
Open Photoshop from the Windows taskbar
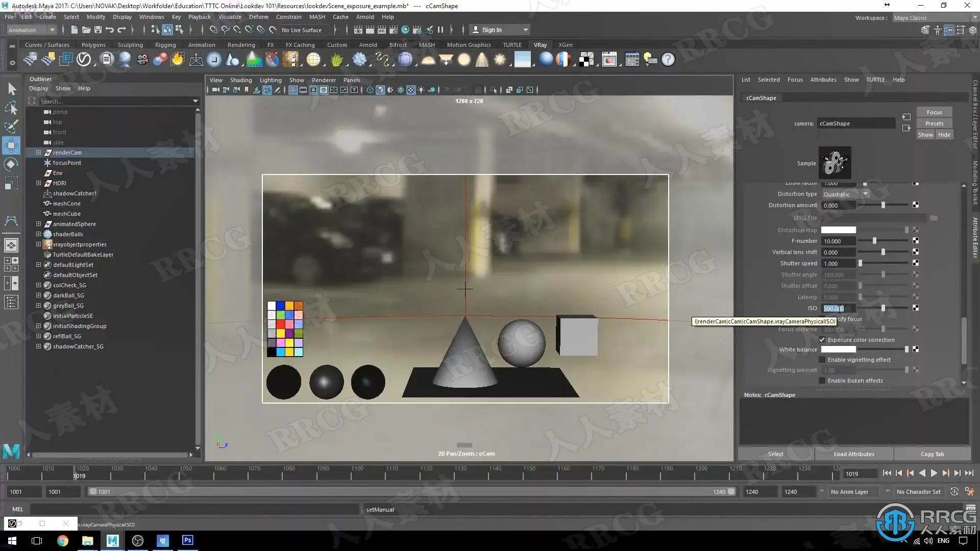pyautogui.click(x=187, y=540)
